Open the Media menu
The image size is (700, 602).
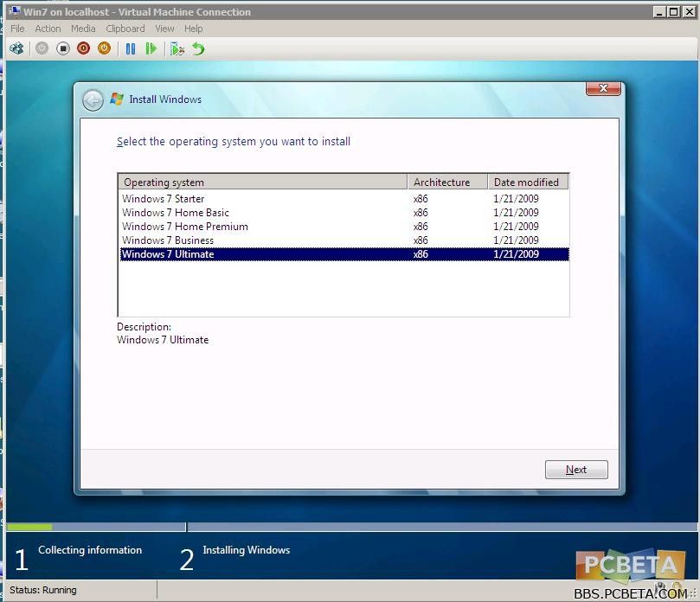83,29
